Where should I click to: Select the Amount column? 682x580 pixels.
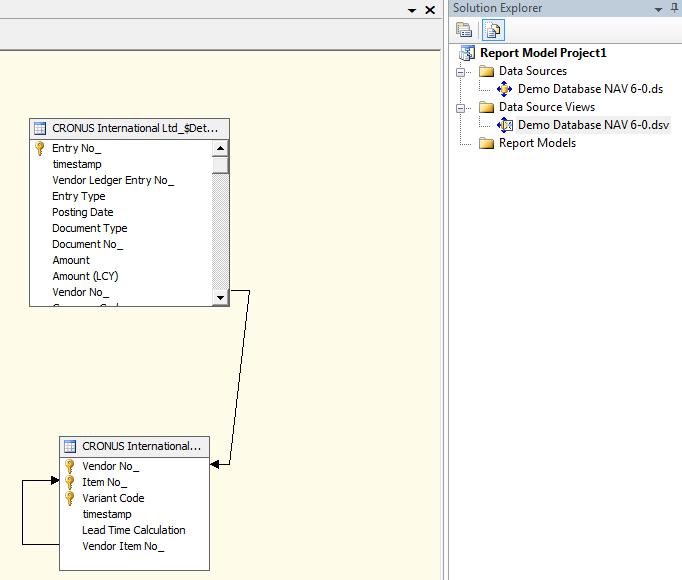pos(71,260)
